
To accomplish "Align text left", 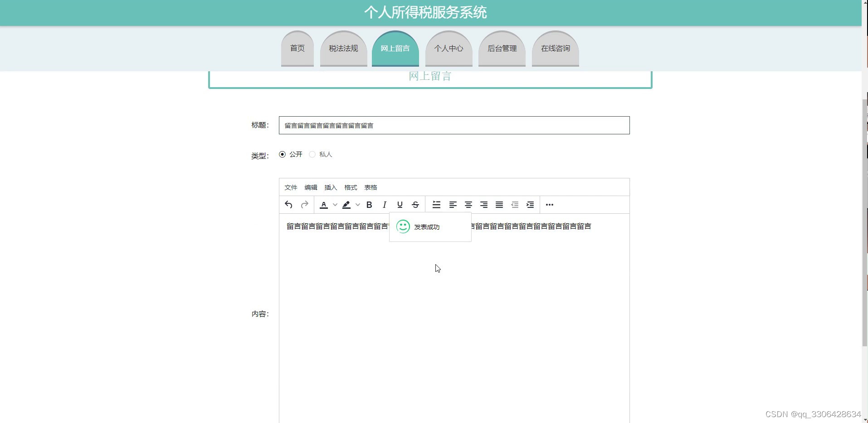I will [x=453, y=205].
